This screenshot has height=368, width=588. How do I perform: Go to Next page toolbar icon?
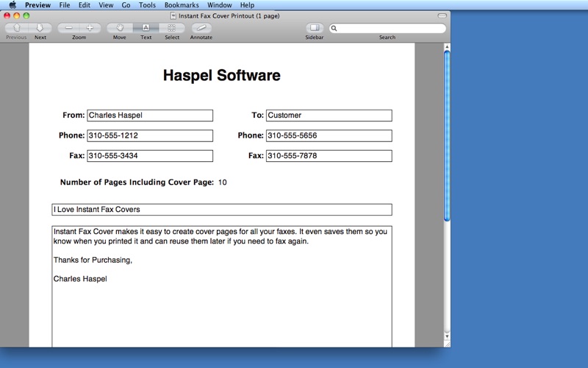click(x=40, y=28)
